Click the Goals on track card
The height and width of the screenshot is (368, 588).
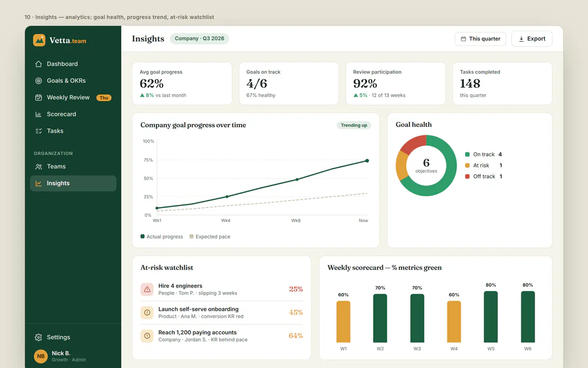pyautogui.click(x=289, y=83)
